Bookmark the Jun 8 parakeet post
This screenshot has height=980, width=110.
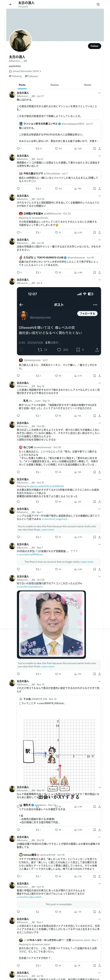click(x=95, y=188)
